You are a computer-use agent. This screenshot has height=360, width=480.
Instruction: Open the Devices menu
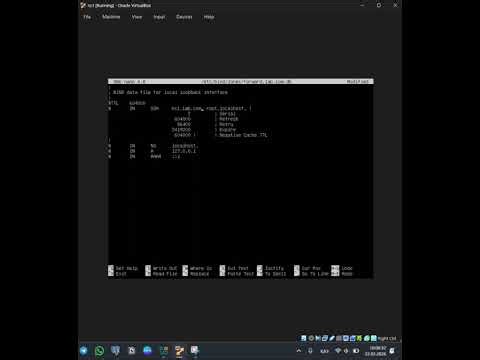pyautogui.click(x=184, y=17)
